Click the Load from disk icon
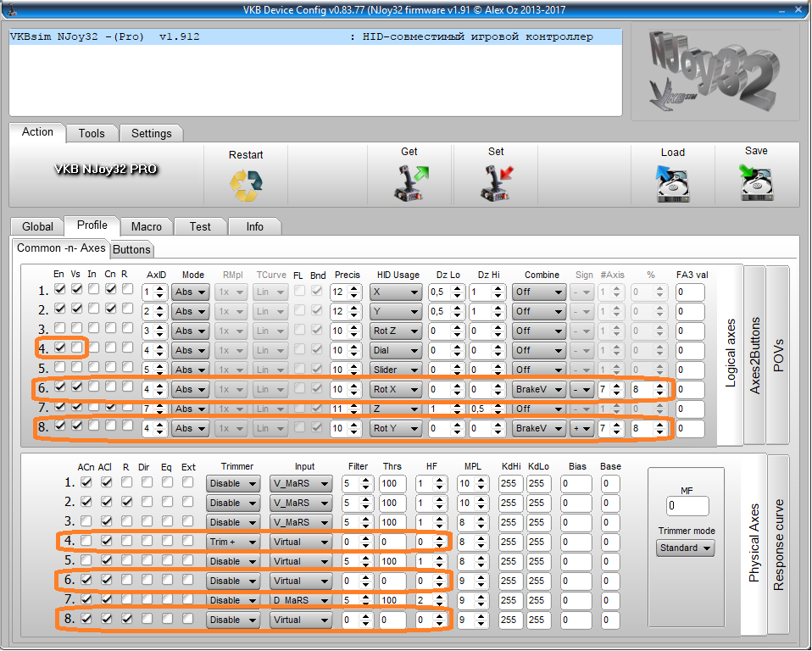Screen dimensions: 812x651 tap(672, 183)
